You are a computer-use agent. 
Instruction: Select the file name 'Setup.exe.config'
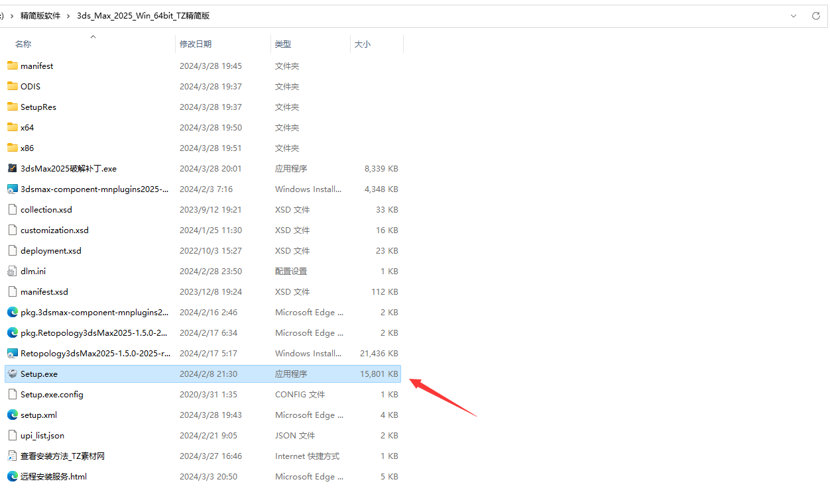coord(52,394)
